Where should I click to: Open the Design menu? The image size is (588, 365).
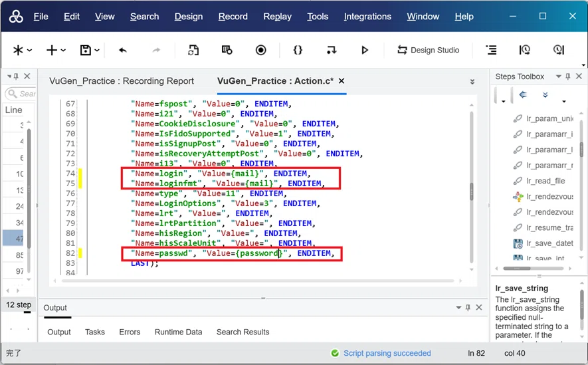189,17
